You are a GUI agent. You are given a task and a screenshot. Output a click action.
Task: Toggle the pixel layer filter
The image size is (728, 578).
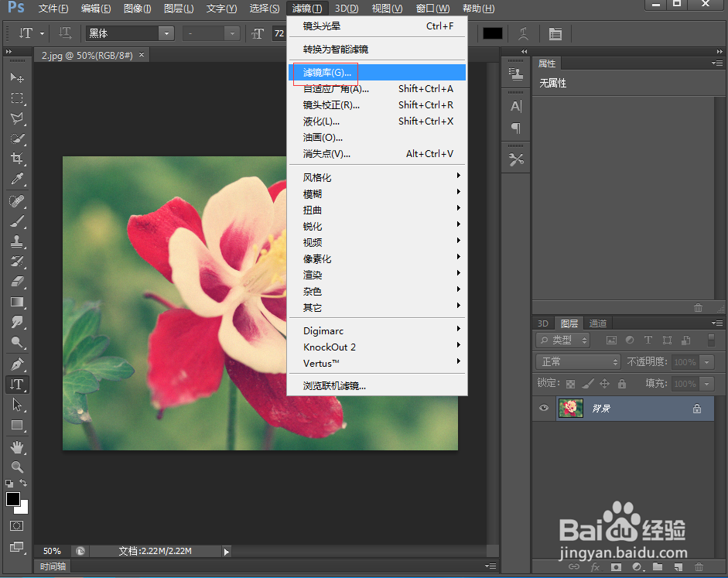611,340
